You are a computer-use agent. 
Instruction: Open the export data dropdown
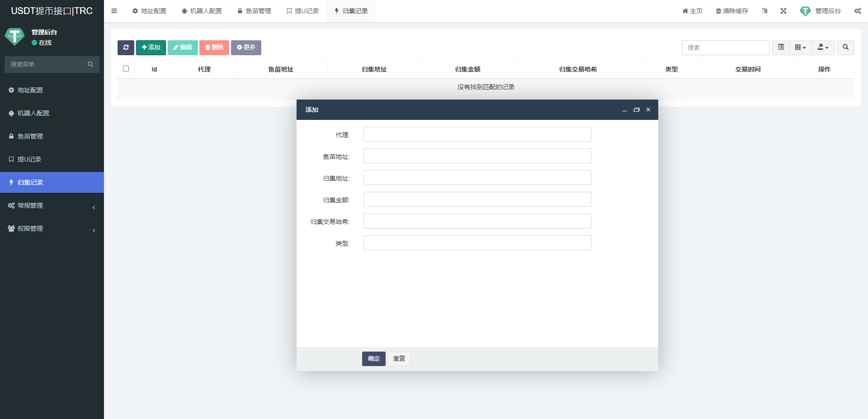click(x=823, y=48)
